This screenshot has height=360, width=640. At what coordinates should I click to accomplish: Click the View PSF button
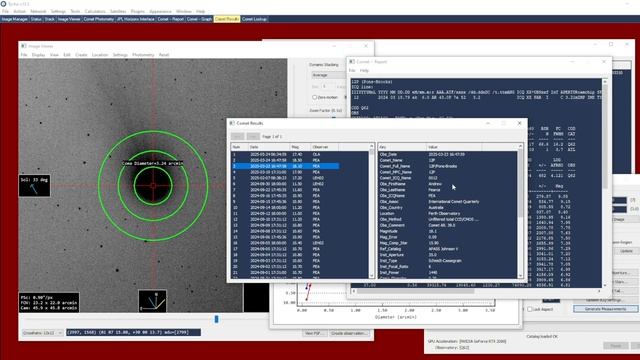tap(314, 333)
